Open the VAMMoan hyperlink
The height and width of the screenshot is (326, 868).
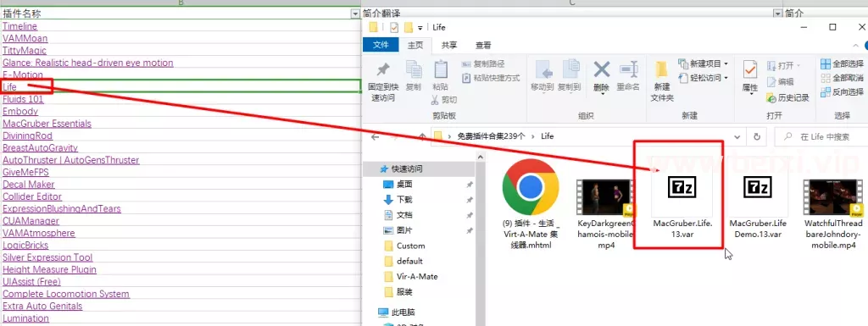tap(25, 38)
